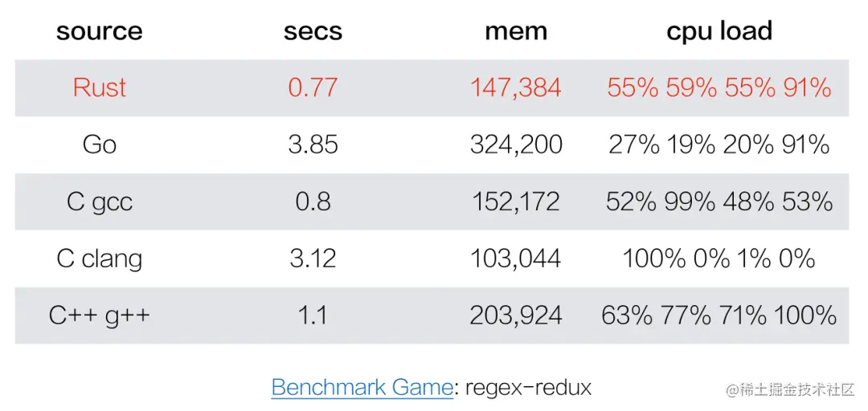Click the 324,200 memory value

pos(516,145)
